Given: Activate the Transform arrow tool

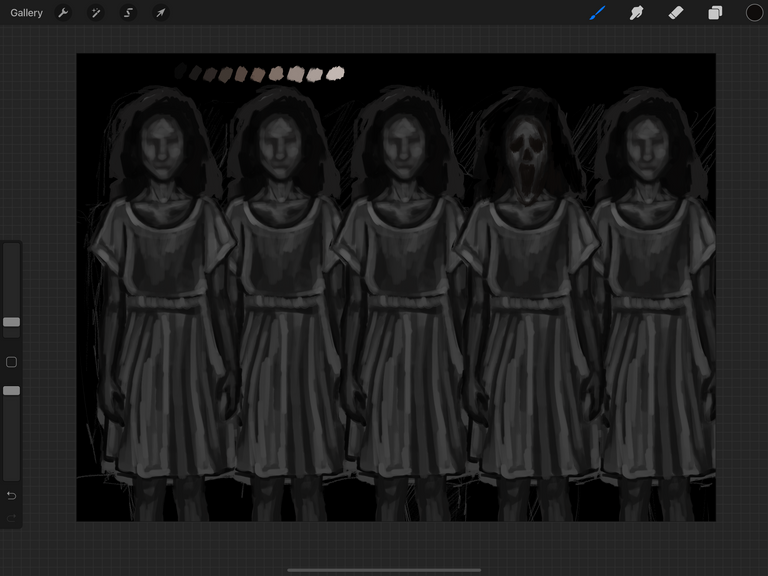Looking at the screenshot, I should point(161,13).
